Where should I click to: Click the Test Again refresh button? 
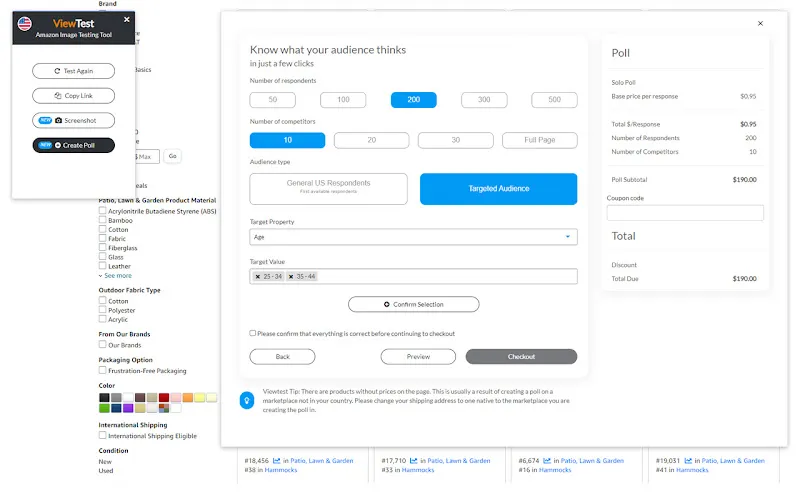pos(73,71)
